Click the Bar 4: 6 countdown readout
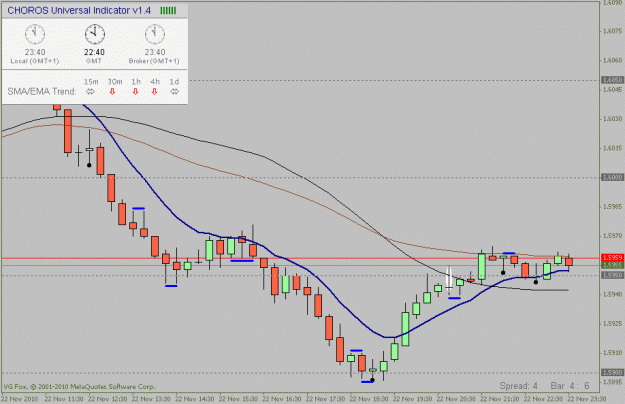 point(570,386)
